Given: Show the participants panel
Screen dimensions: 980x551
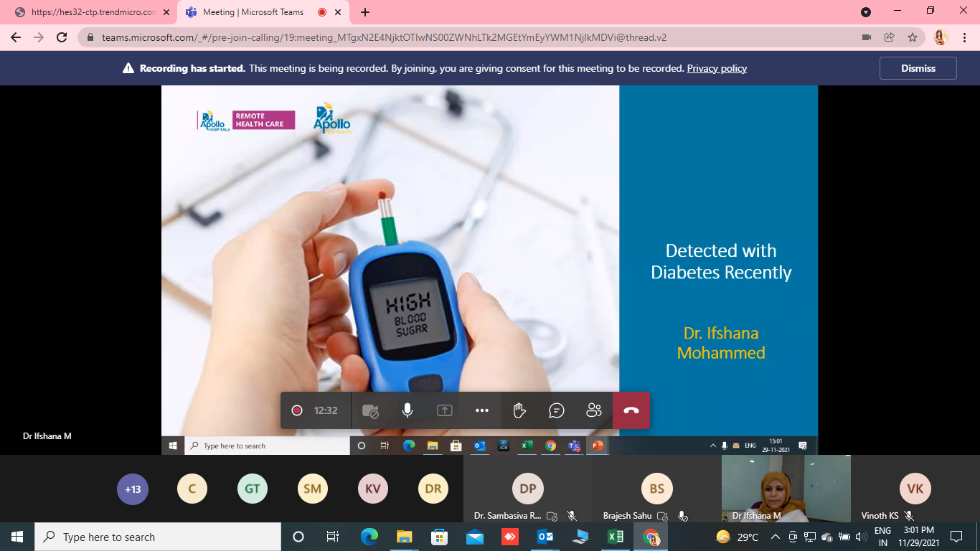Looking at the screenshot, I should pyautogui.click(x=594, y=410).
